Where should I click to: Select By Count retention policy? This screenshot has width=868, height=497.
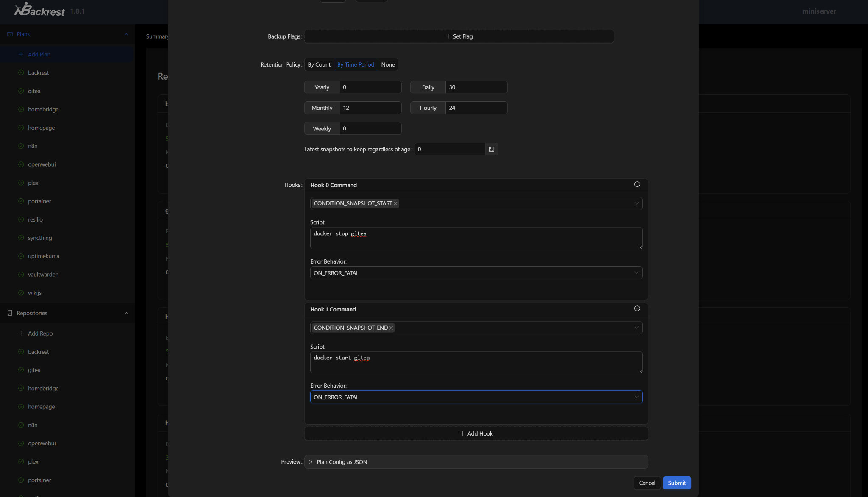coord(319,64)
